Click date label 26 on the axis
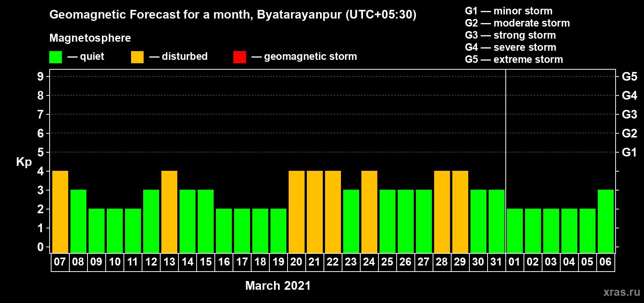This screenshot has width=644, height=303. point(405,262)
